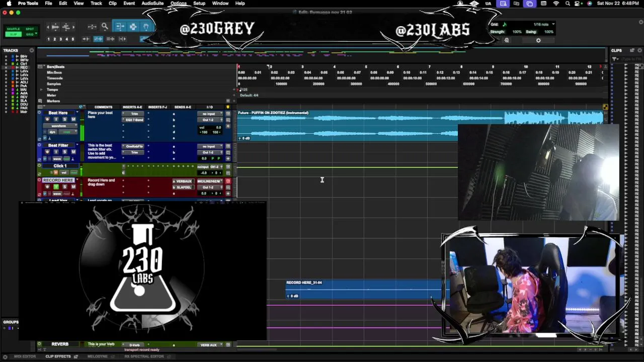Record-enable the Beat Here track

(47, 119)
